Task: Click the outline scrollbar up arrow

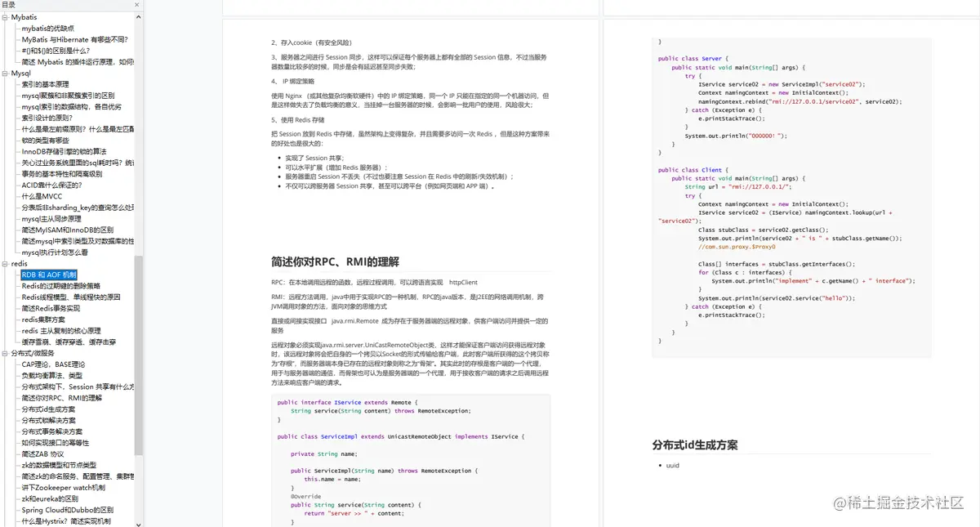Action: (138, 16)
